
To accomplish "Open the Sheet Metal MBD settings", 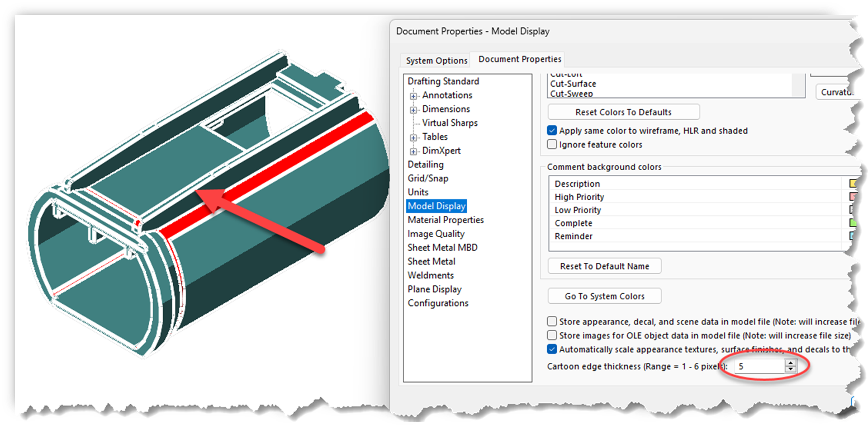I will tap(442, 247).
